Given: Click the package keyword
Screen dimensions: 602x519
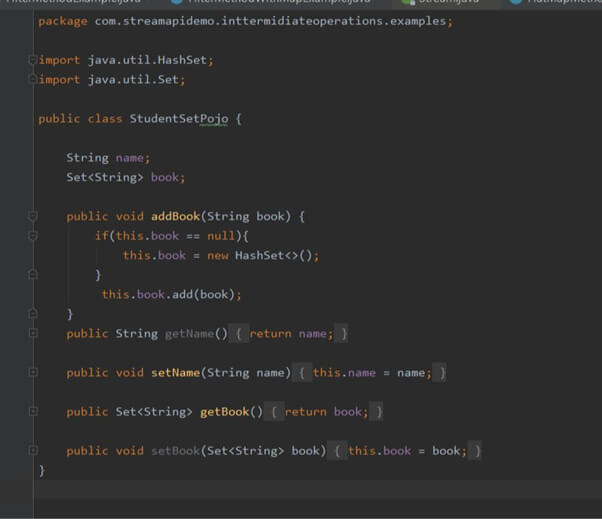Looking at the screenshot, I should (63, 21).
